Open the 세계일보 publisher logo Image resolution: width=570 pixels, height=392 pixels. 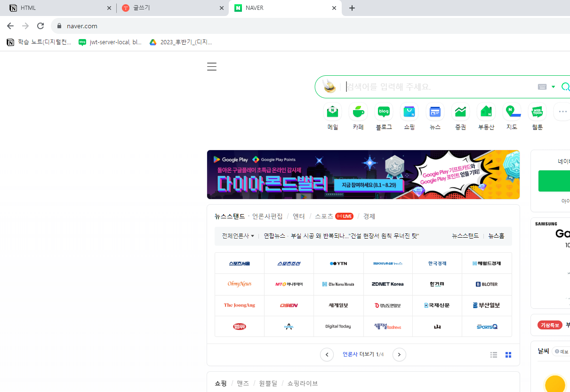coord(338,305)
